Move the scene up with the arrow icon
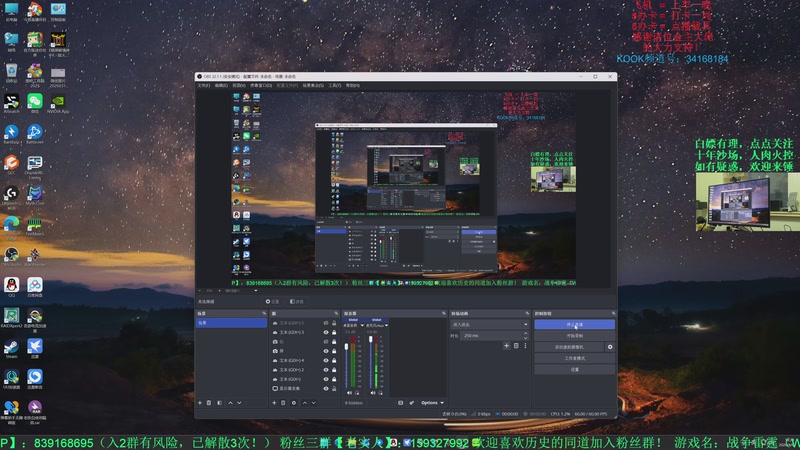Image resolution: width=800 pixels, height=450 pixels. [230, 403]
